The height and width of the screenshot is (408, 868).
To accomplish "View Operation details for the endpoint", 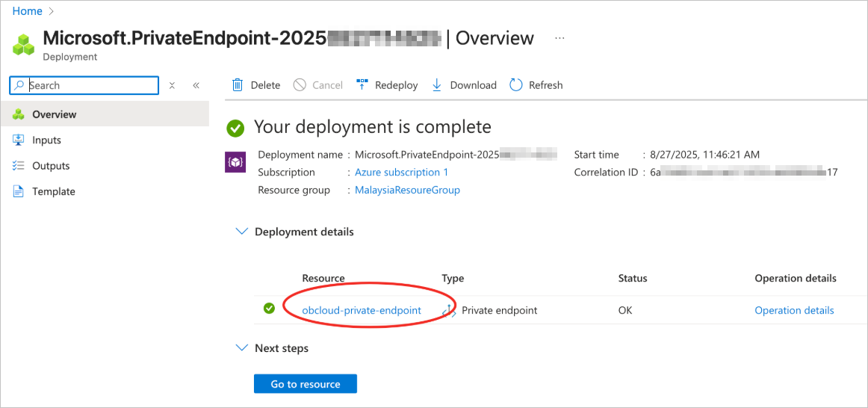I will (794, 310).
